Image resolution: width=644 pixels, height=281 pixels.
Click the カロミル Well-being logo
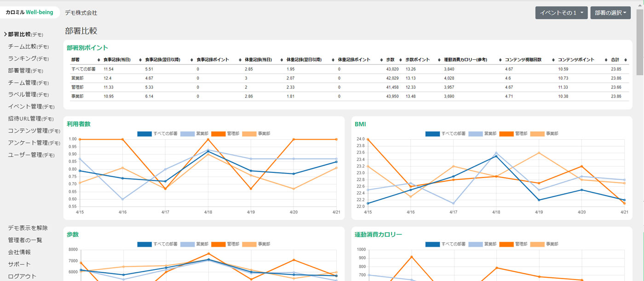coord(29,12)
